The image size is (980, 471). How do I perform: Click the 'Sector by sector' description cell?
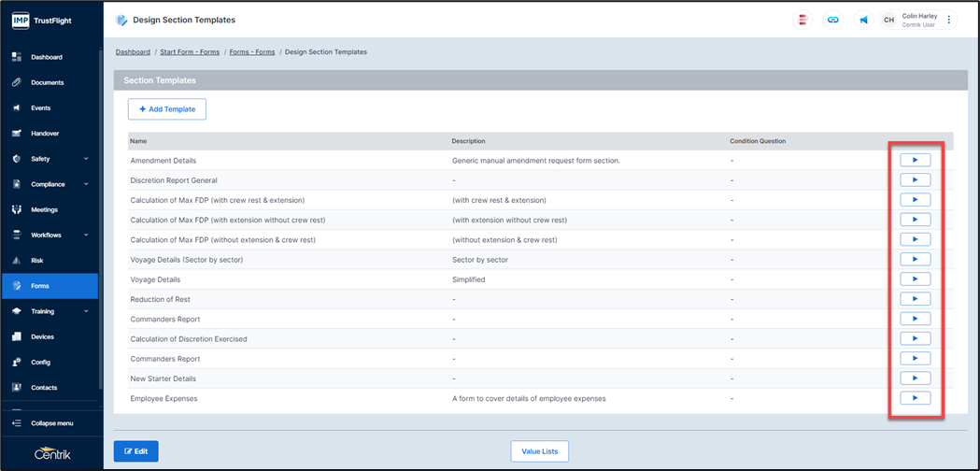[480, 260]
